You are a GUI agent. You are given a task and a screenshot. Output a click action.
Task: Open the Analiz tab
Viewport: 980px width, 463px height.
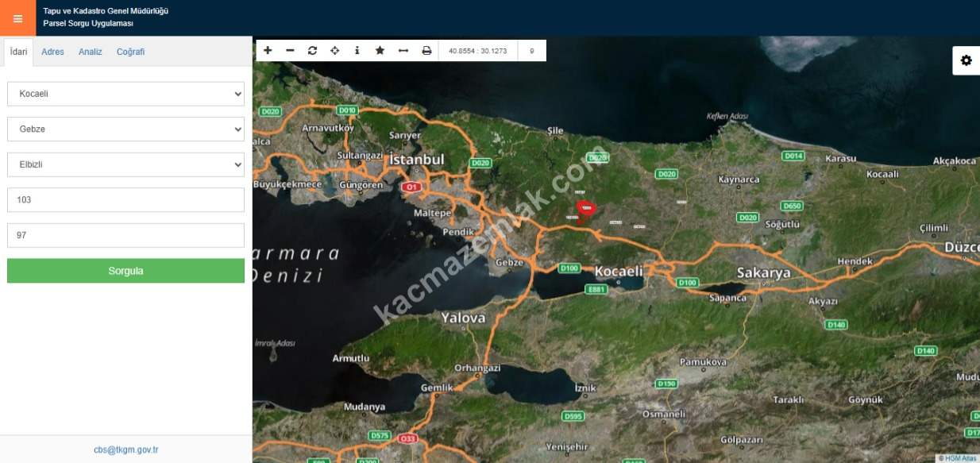90,52
